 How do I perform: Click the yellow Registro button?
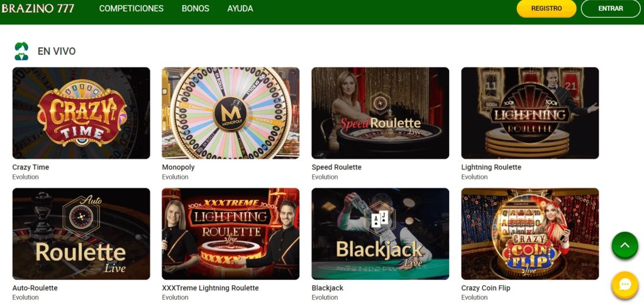click(547, 9)
